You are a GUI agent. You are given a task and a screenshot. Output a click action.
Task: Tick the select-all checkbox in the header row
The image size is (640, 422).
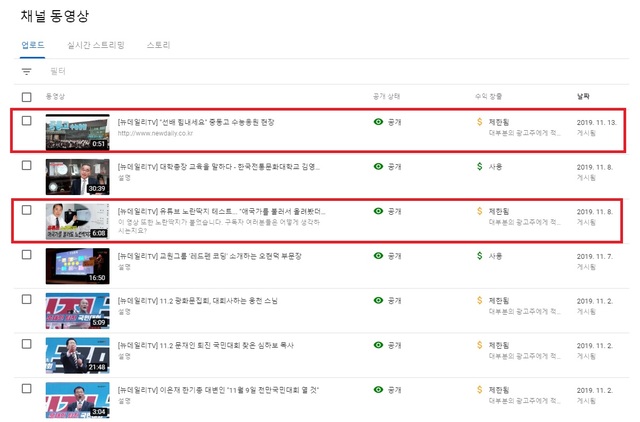click(27, 97)
